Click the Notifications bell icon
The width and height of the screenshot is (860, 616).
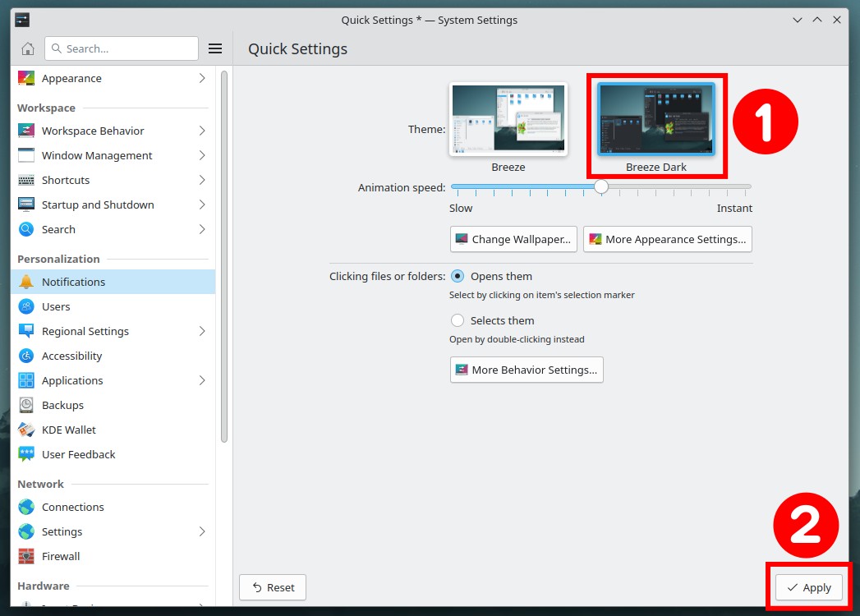click(x=25, y=282)
